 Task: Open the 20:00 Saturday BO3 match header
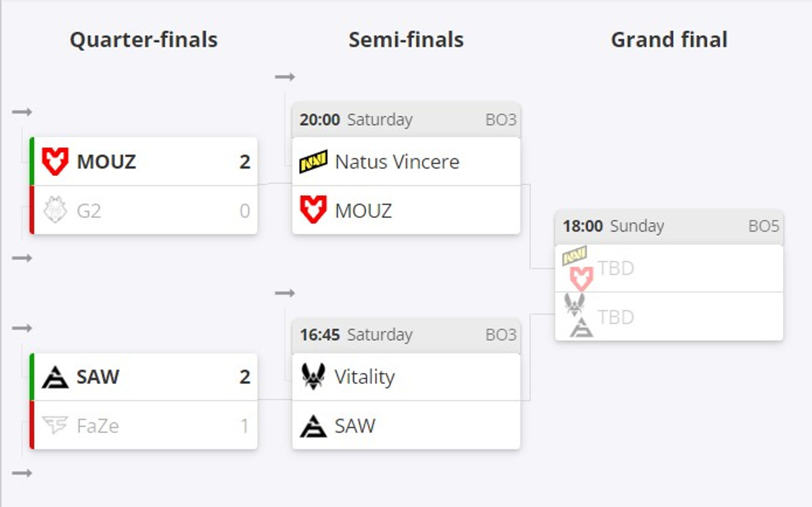point(406,120)
